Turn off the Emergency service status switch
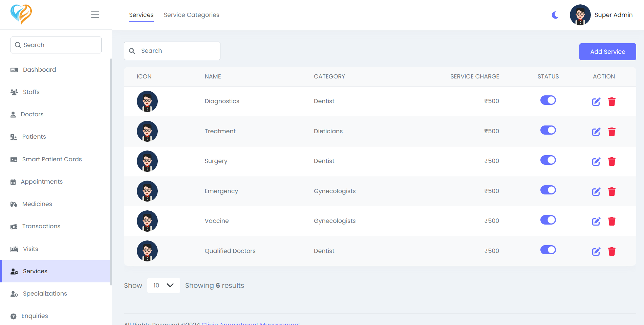Screen dimensions: 644x325 [x=548, y=190]
